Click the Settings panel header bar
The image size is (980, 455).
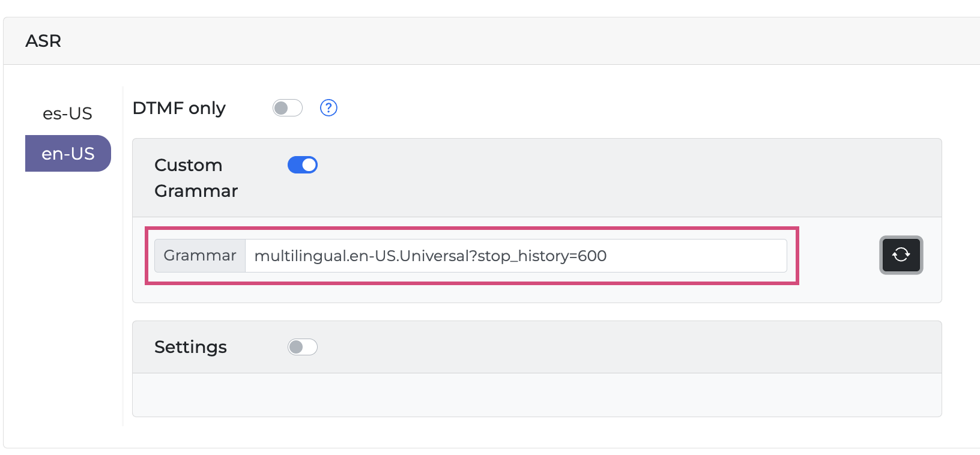[x=600, y=347]
